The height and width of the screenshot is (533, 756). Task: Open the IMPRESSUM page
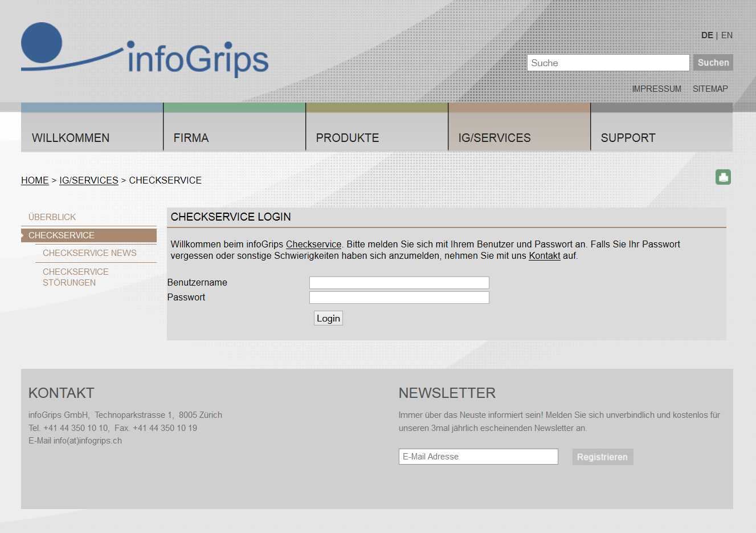click(x=656, y=89)
